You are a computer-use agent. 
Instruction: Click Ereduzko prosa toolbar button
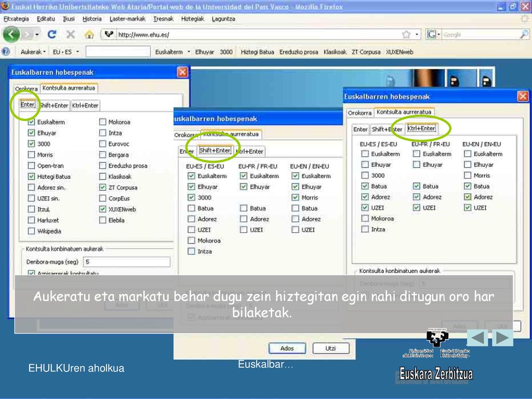tap(299, 52)
